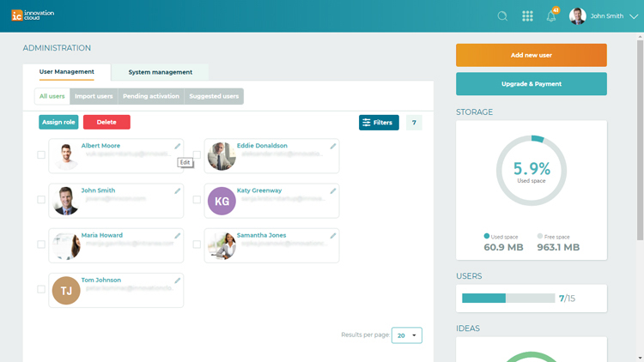
Task: Click the KG initials avatar
Action: coord(222,201)
